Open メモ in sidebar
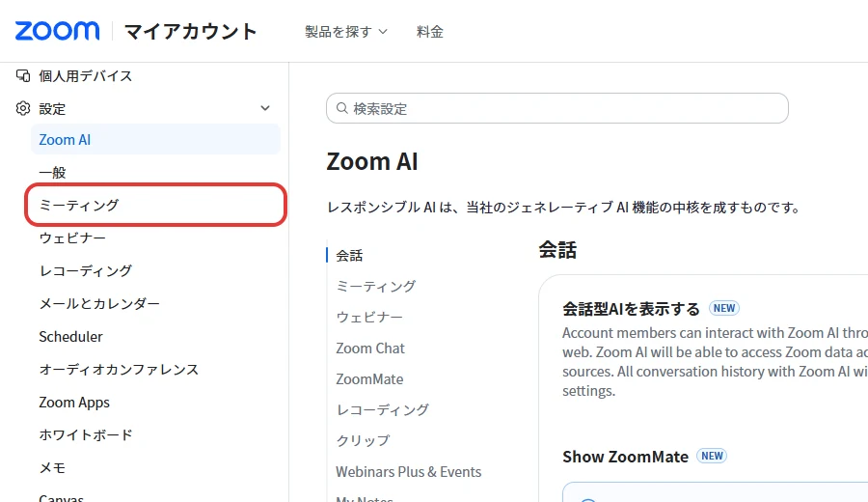 point(53,467)
